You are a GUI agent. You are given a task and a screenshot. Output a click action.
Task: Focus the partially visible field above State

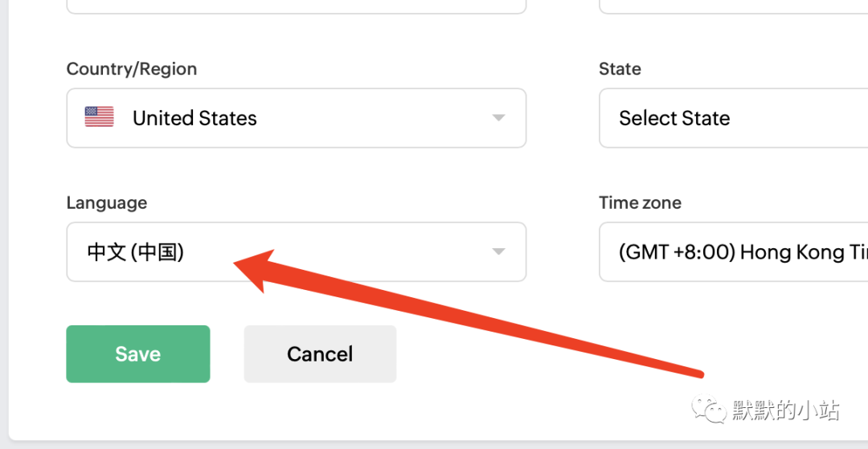point(734,6)
